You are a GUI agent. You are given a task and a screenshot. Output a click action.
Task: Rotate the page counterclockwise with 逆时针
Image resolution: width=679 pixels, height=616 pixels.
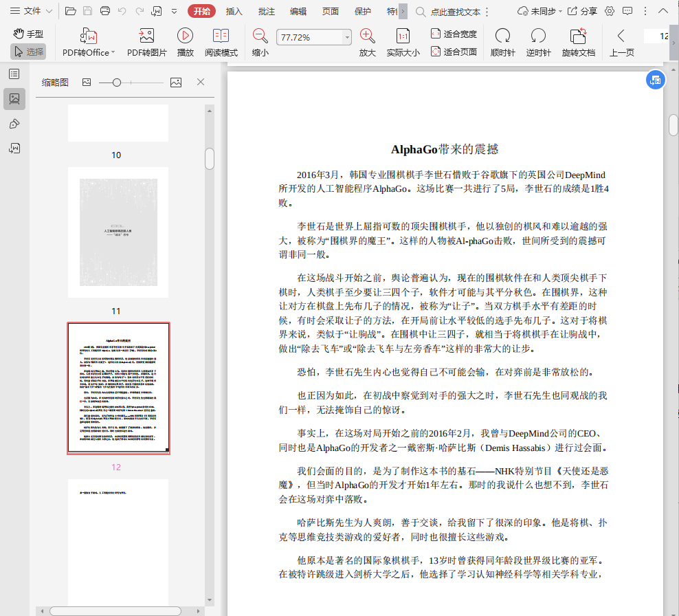point(538,36)
